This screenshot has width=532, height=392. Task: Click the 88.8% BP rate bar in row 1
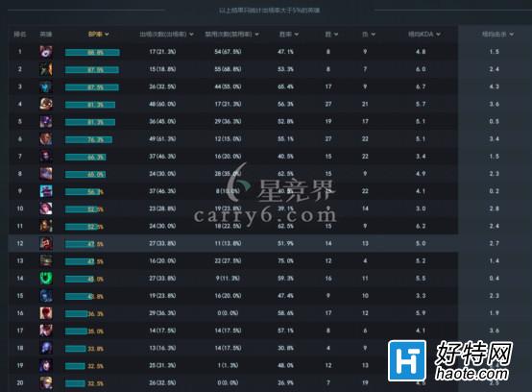click(92, 52)
